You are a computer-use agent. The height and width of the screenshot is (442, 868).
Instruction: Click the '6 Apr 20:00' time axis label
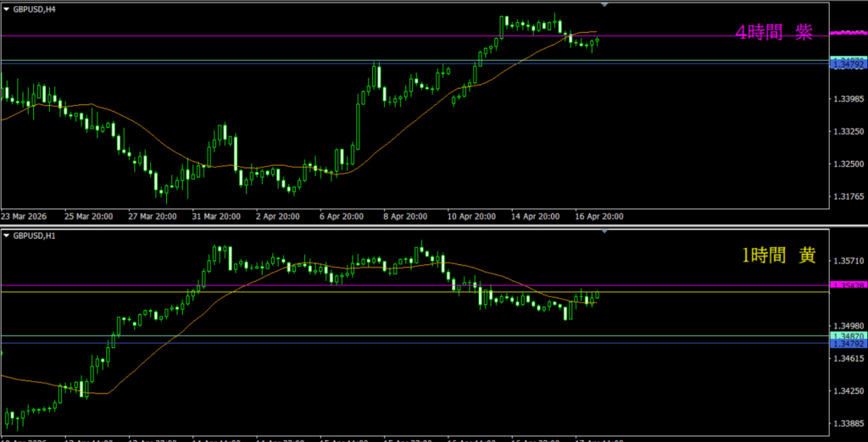tap(342, 217)
